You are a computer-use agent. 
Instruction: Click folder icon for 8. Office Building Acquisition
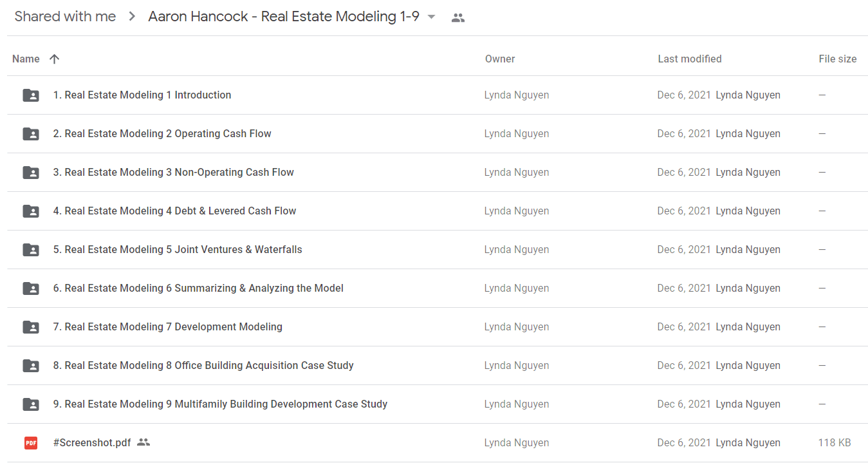tap(31, 366)
